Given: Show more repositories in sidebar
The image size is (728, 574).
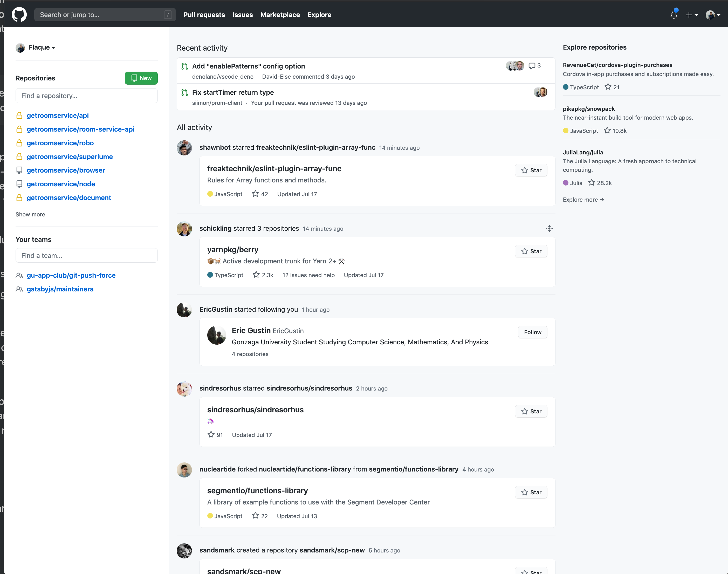Looking at the screenshot, I should click(30, 214).
